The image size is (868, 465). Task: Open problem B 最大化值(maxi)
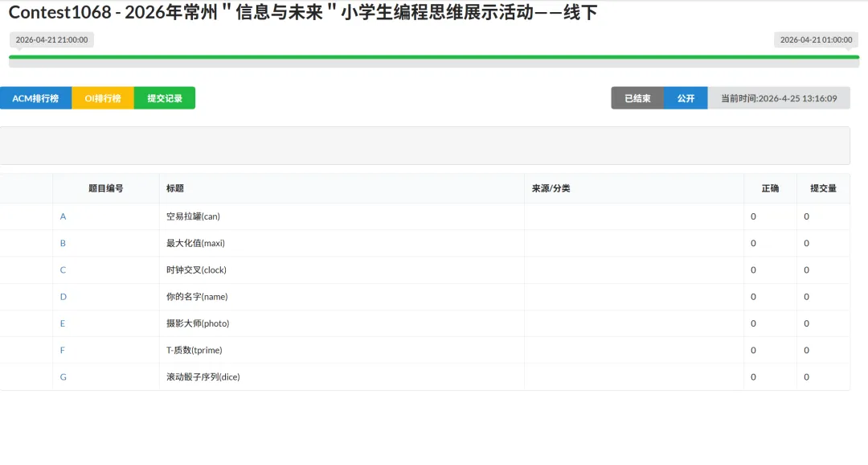(x=63, y=242)
